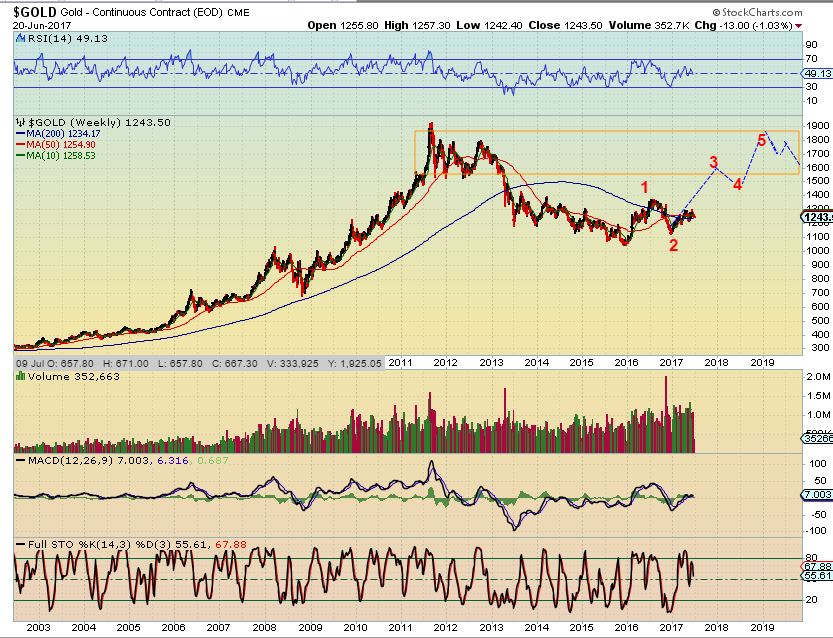
Task: Click the 0.687 MACD histogram value
Action: point(212,460)
